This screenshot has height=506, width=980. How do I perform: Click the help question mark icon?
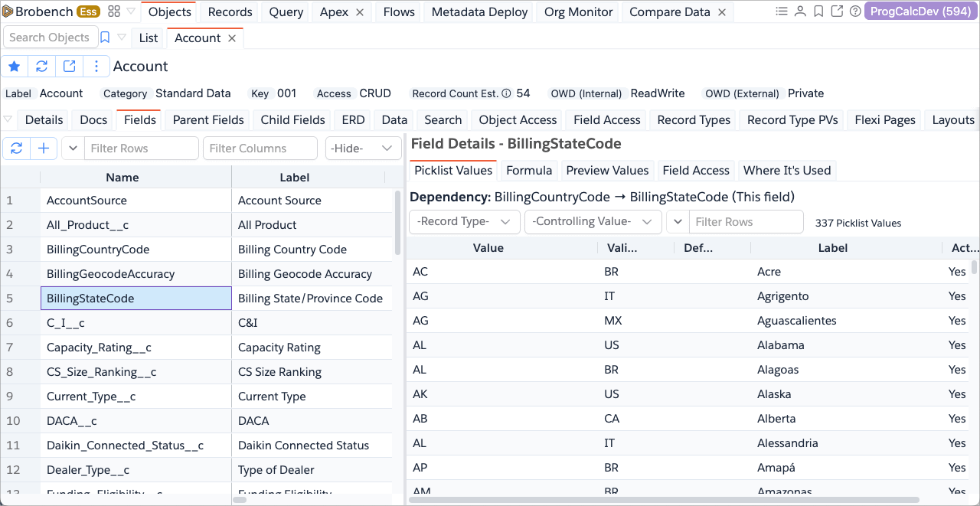(x=855, y=11)
